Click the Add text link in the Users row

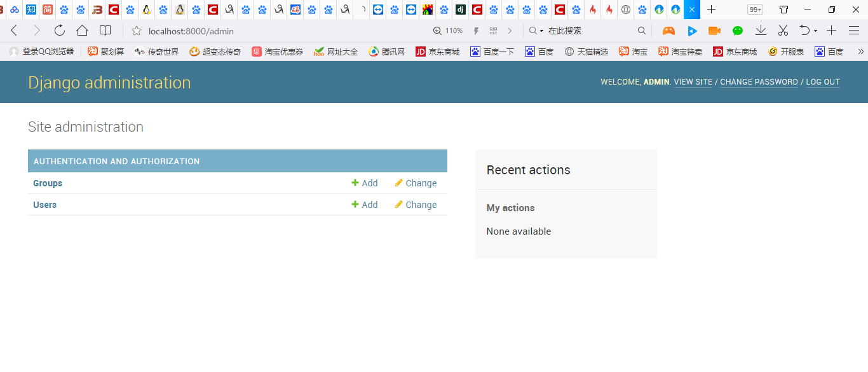[x=370, y=205]
